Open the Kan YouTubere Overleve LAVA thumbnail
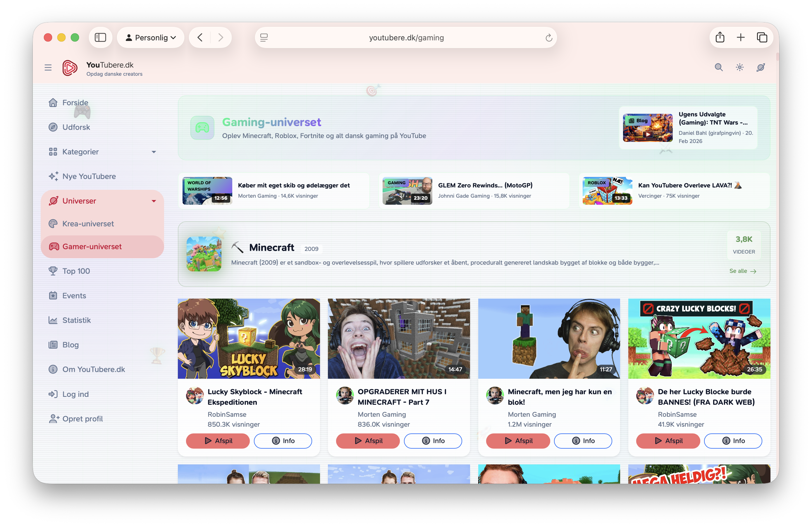 (607, 191)
